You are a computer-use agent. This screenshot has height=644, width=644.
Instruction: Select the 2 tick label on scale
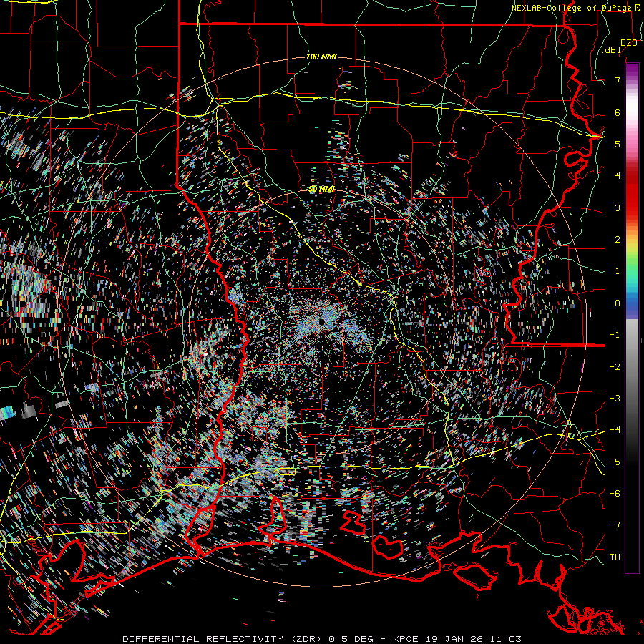[x=618, y=240]
